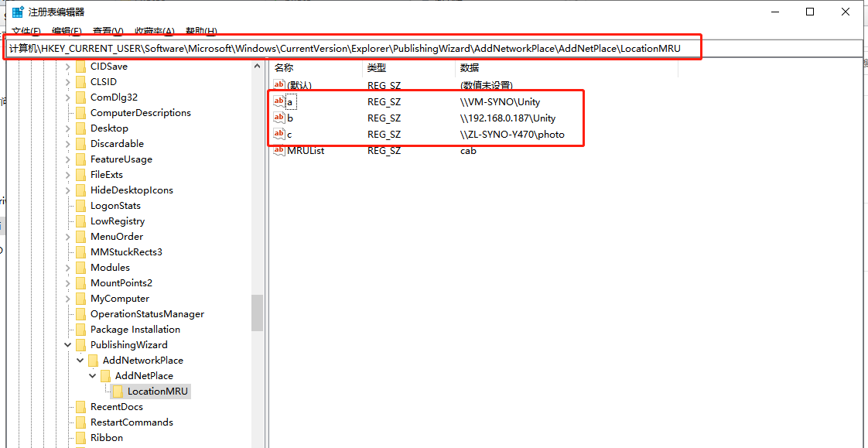The image size is (868, 448).
Task: Open the 编辑(E) menu
Action: coord(67,31)
